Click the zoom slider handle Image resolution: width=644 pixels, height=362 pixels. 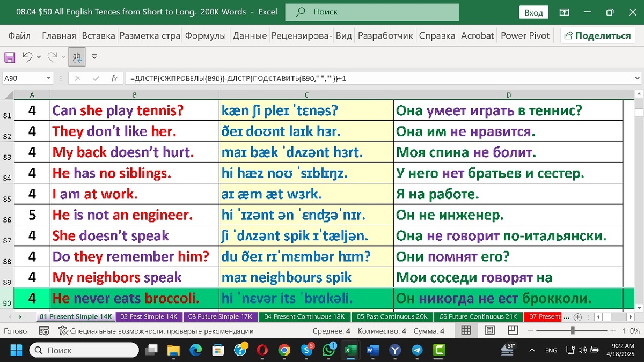[573, 331]
